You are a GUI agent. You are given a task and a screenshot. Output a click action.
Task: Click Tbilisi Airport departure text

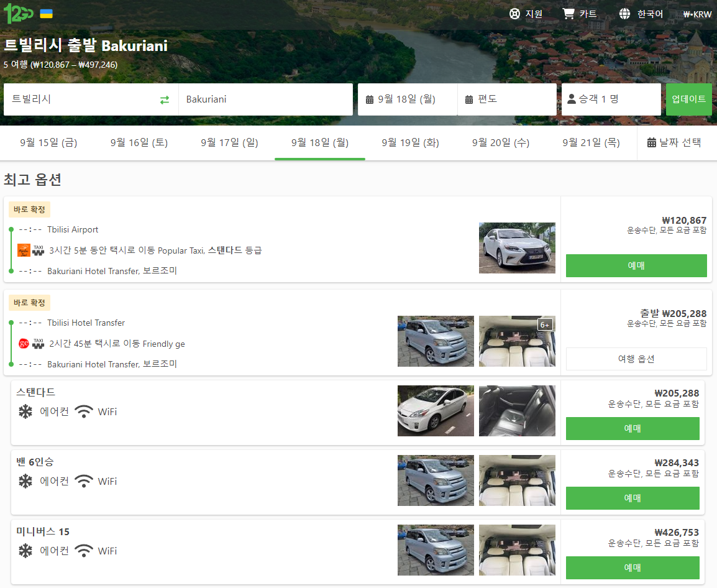[73, 230]
